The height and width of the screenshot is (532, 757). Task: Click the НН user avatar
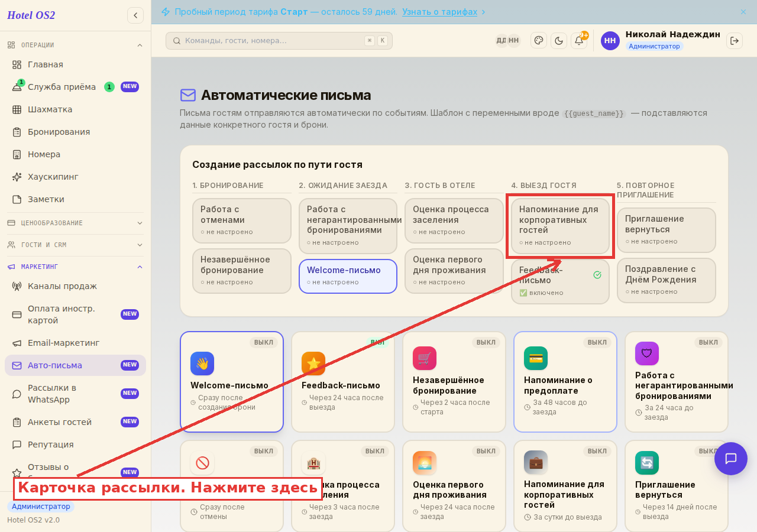610,41
